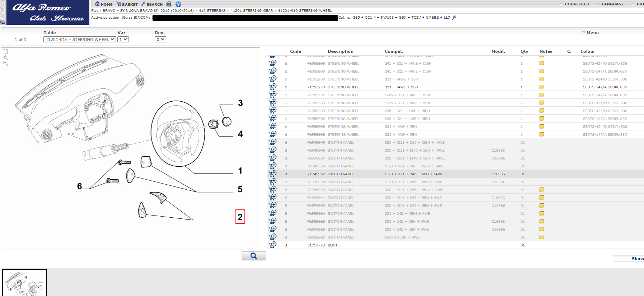Screen dimensions: 644x296
Task: Open the note for switch panel 71752627
Action: click(542, 237)
